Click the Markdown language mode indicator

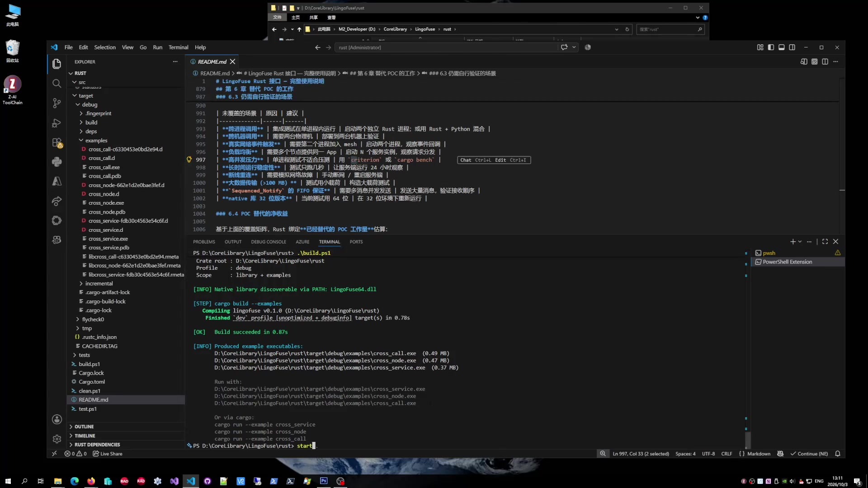pos(759,454)
